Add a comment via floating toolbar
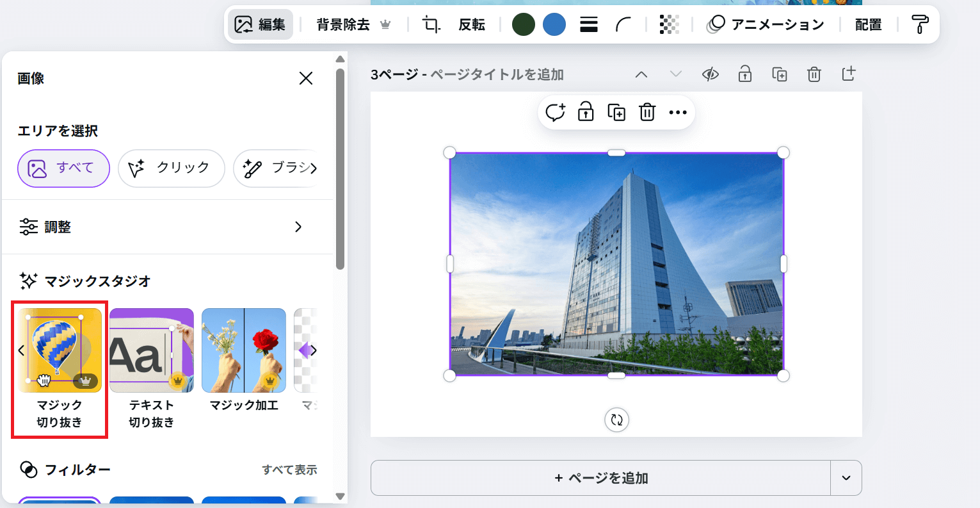This screenshot has width=980, height=508. 555,112
